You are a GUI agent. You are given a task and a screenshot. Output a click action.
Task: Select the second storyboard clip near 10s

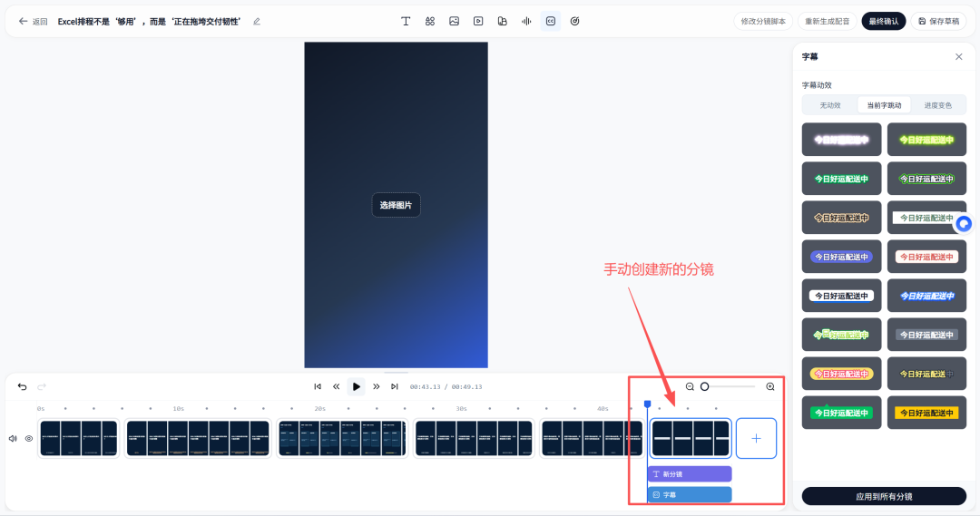tap(198, 438)
